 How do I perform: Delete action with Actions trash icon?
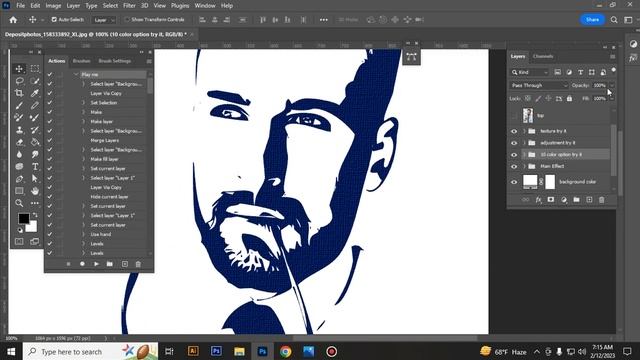click(138, 264)
